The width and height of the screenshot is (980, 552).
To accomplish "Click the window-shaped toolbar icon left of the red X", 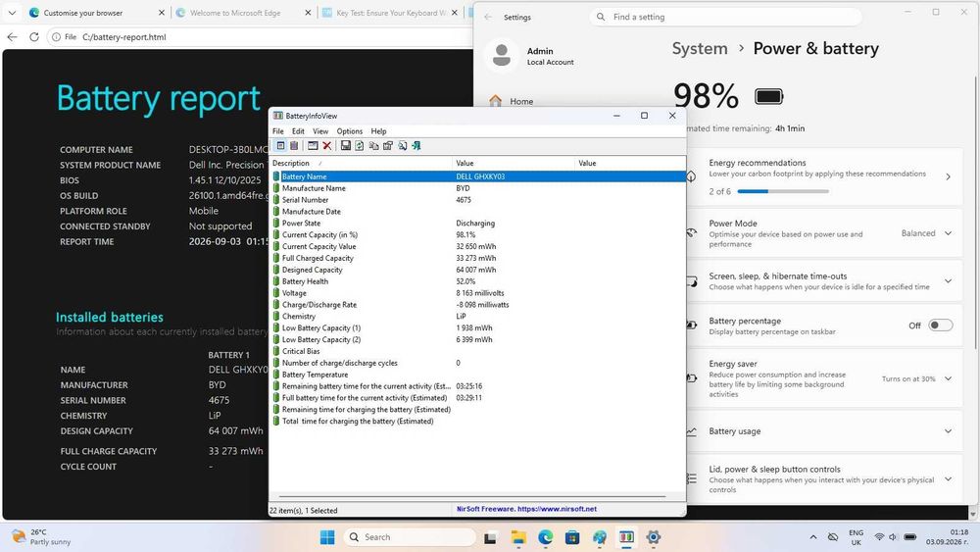I will tap(313, 146).
